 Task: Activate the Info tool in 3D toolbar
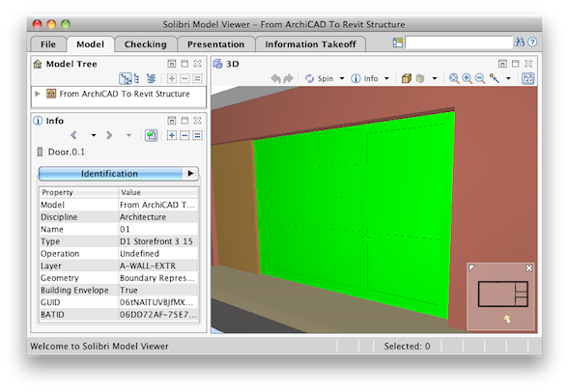click(364, 78)
